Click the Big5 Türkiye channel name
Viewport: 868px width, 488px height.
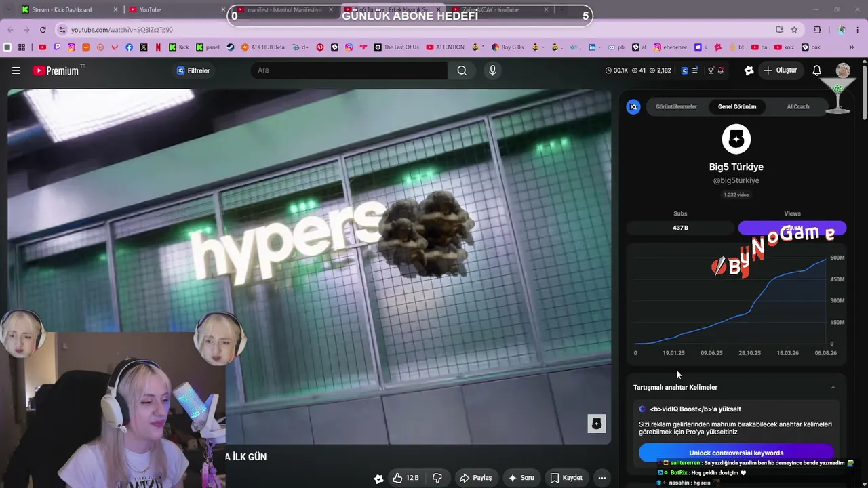pyautogui.click(x=736, y=167)
